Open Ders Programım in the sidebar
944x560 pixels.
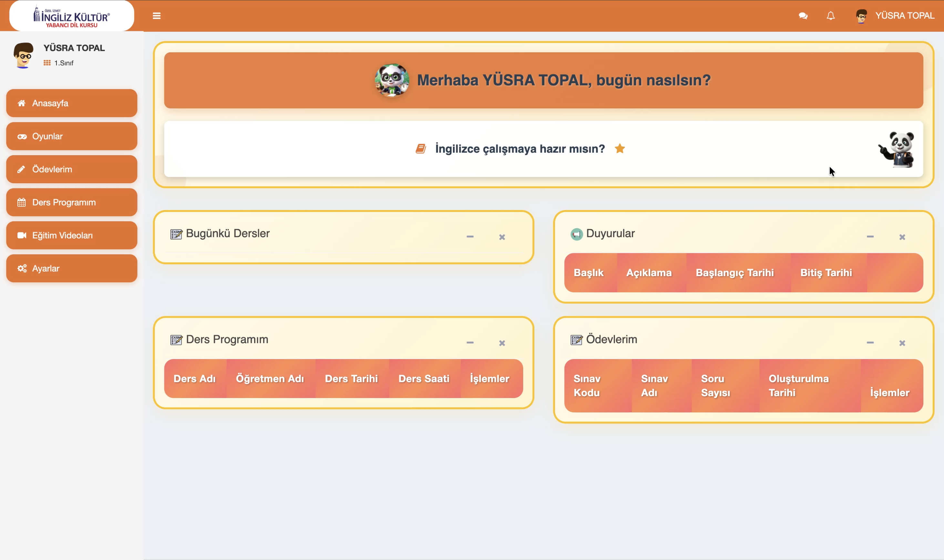pyautogui.click(x=72, y=202)
